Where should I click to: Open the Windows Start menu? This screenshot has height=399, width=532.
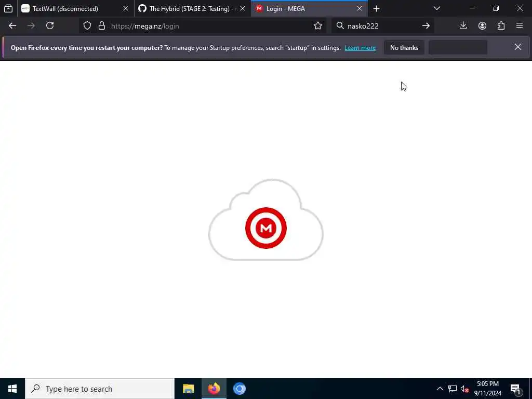(x=12, y=389)
